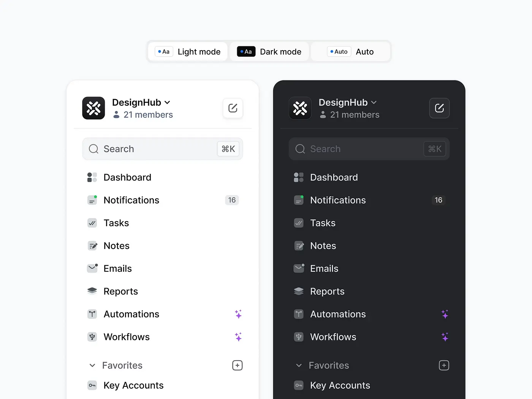Open the DesignHub workspace dropdown in dark sidebar
The image size is (532, 399).
pyautogui.click(x=348, y=103)
